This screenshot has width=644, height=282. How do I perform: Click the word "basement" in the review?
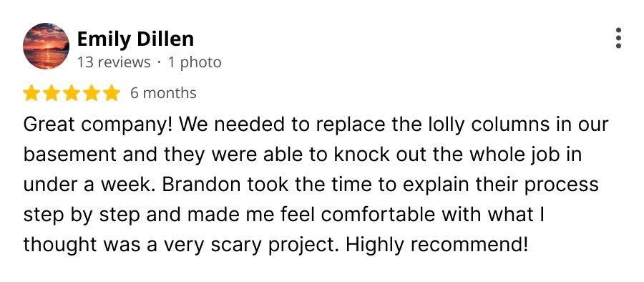click(x=70, y=155)
